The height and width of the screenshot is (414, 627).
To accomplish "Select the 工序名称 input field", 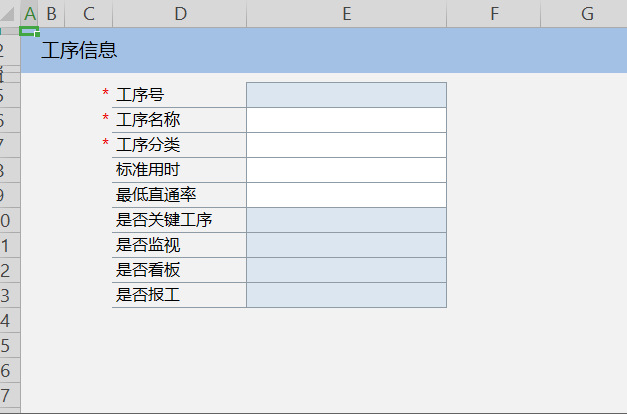I will point(346,120).
